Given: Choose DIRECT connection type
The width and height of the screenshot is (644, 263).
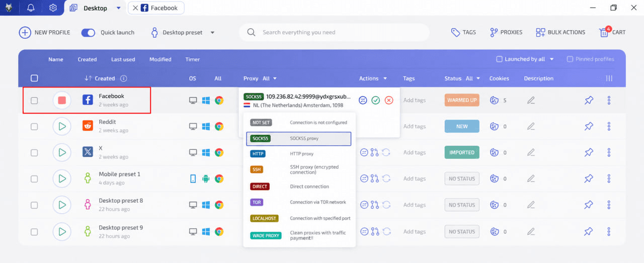Looking at the screenshot, I should (299, 186).
